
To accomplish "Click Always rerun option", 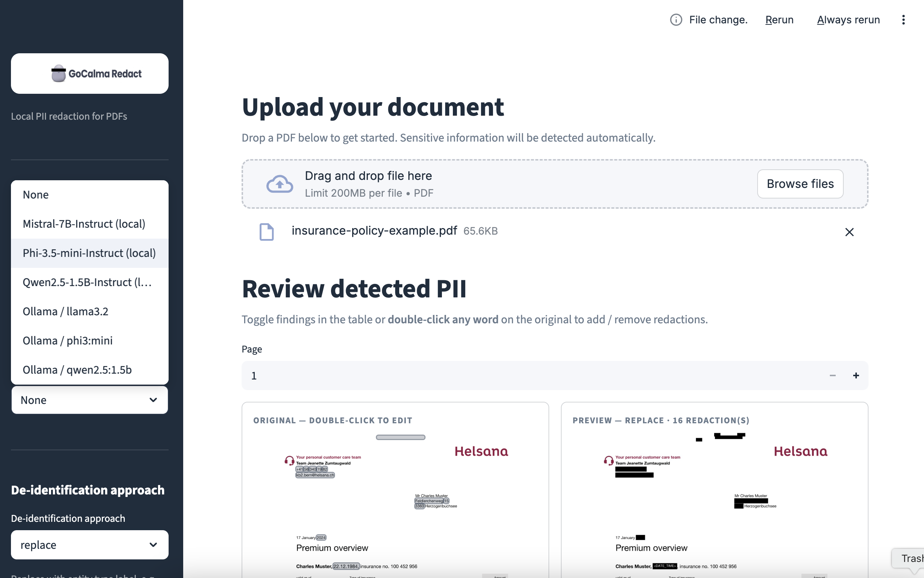I will 848,20.
